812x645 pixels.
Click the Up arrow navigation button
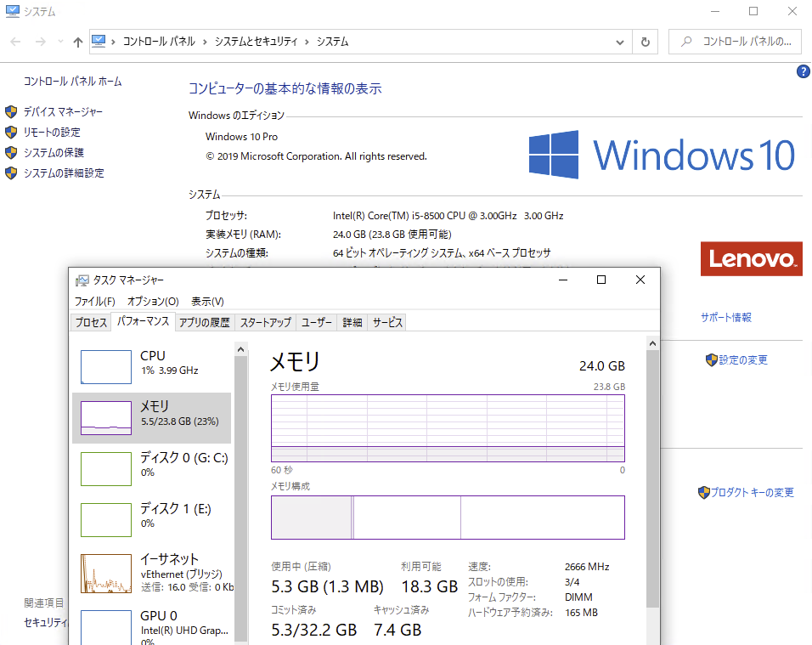78,42
